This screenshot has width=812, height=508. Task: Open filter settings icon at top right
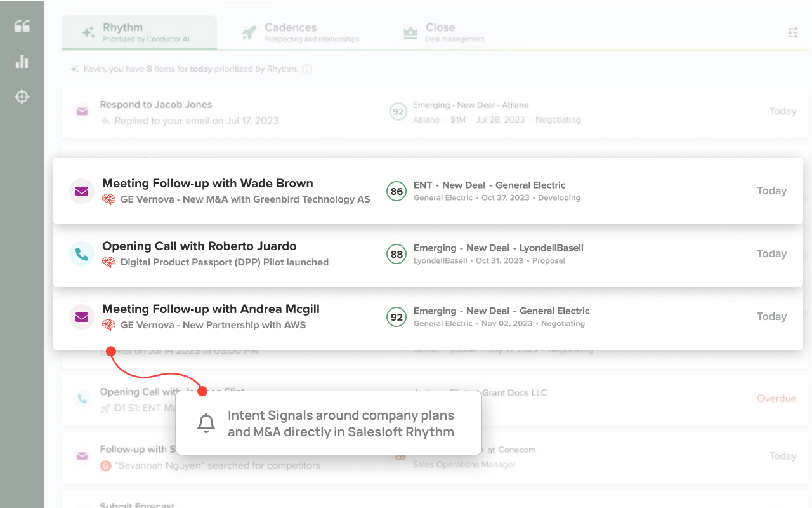click(792, 32)
